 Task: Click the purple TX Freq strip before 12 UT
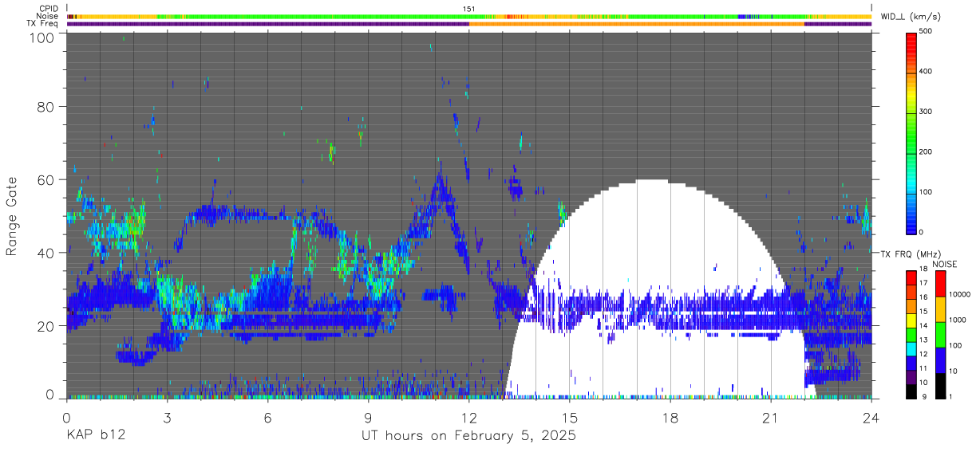(x=268, y=24)
